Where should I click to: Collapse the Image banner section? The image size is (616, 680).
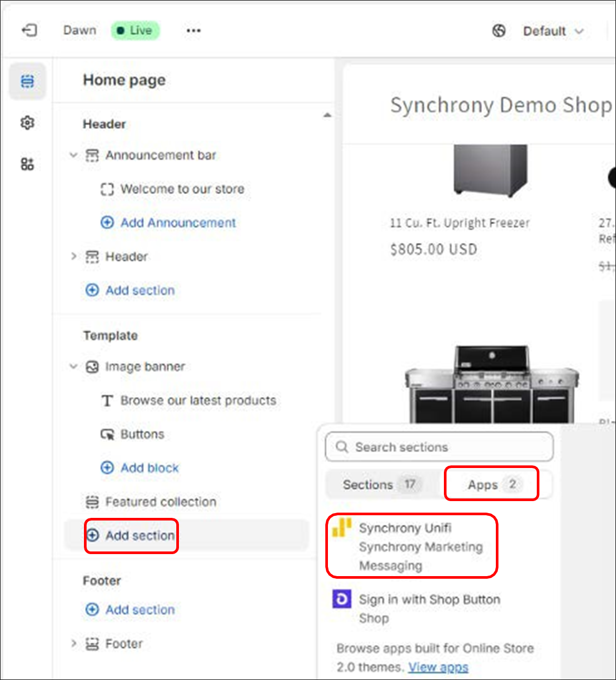pos(73,367)
